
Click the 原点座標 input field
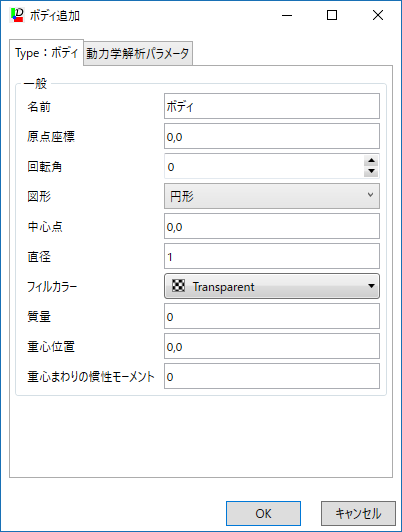click(x=272, y=136)
